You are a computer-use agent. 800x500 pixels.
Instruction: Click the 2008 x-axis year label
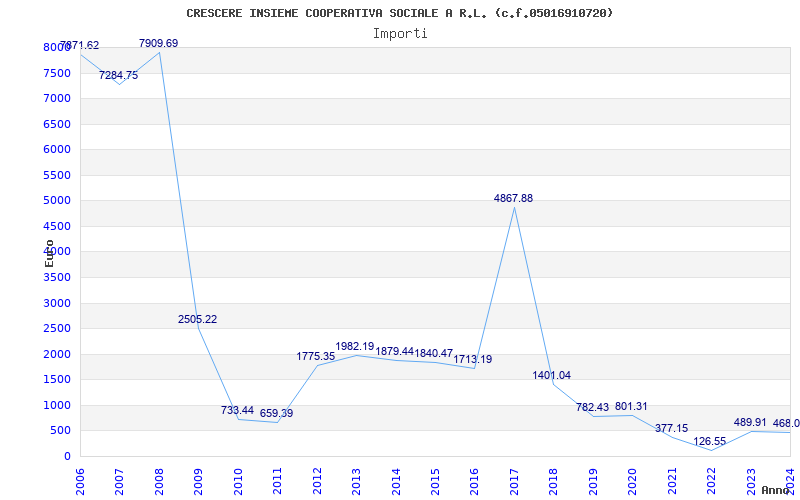pyautogui.click(x=159, y=482)
